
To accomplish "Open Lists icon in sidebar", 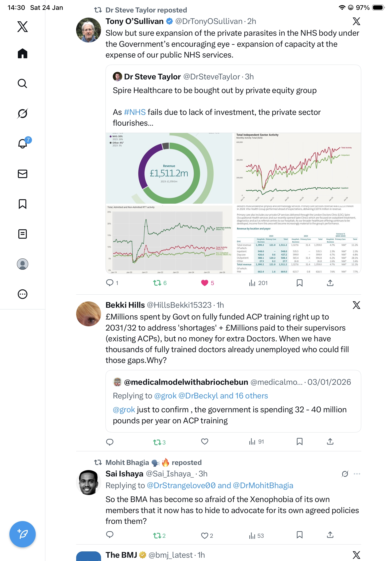I will tap(23, 234).
